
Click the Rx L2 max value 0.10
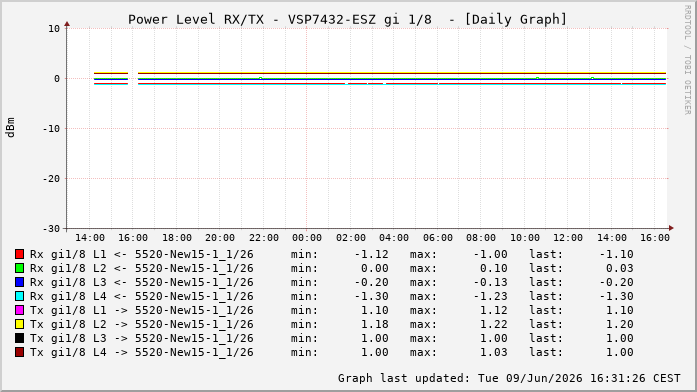[x=493, y=268]
